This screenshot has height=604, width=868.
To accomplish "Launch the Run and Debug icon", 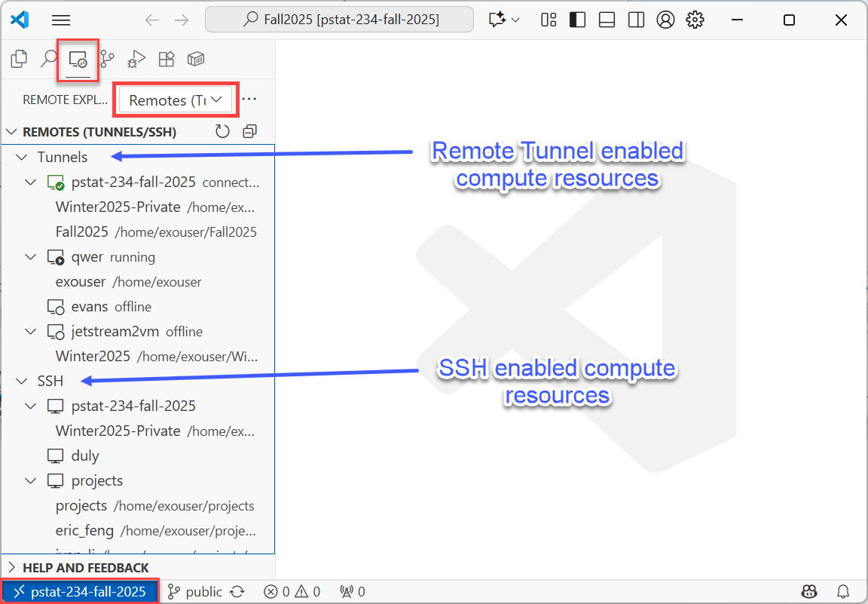I will [x=136, y=58].
